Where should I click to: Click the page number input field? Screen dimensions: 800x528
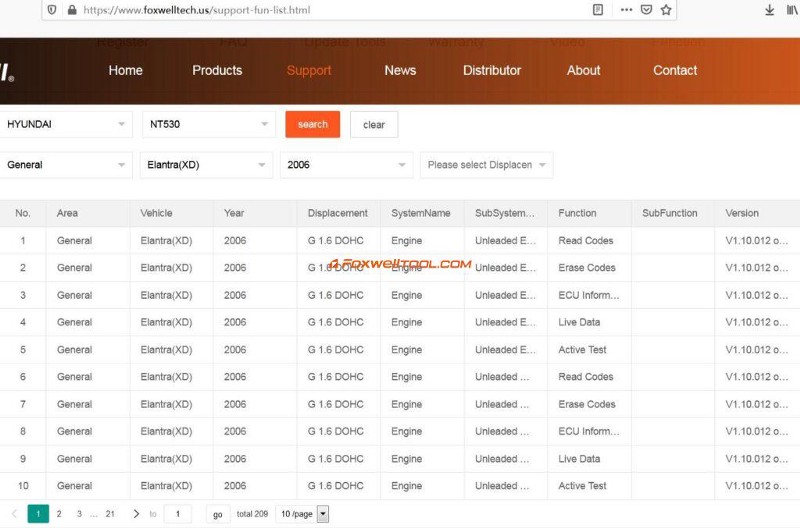[178, 514]
